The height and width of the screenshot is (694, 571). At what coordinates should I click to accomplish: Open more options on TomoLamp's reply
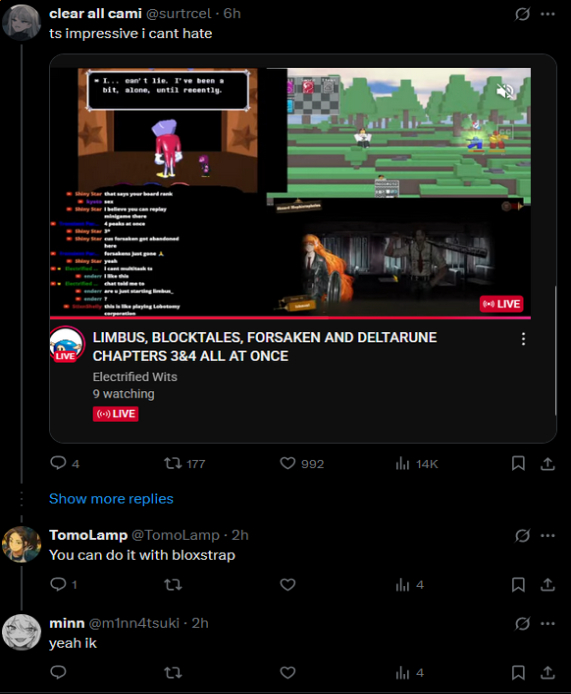coord(548,536)
